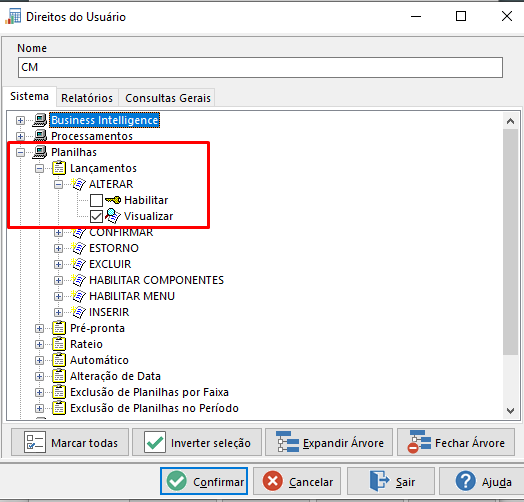Image resolution: width=524 pixels, height=502 pixels.
Task: Select the Habilitar tree label
Action: [x=146, y=200]
